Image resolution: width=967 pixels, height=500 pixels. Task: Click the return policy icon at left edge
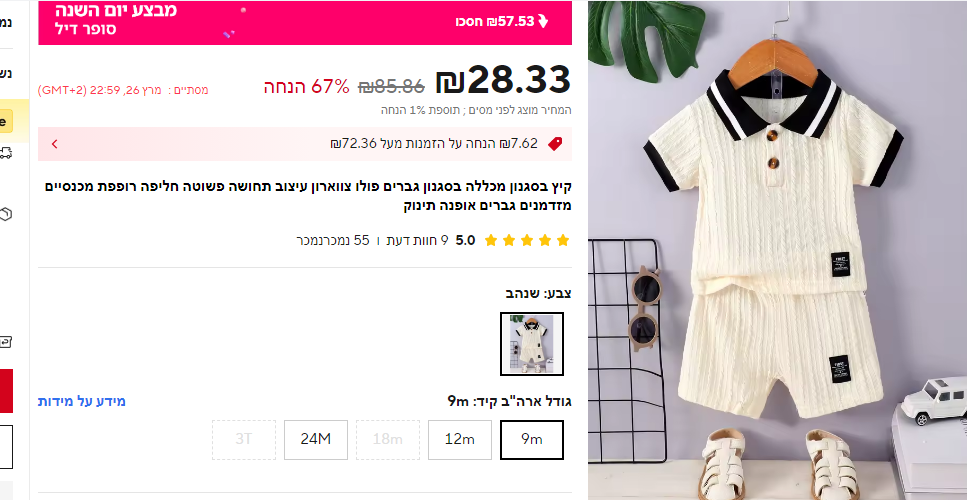(x=6, y=342)
